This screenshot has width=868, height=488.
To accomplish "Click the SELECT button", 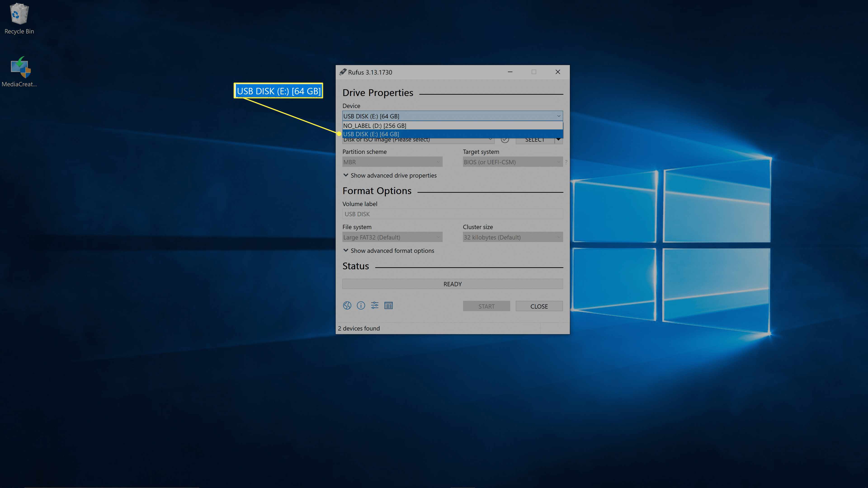I will point(535,140).
